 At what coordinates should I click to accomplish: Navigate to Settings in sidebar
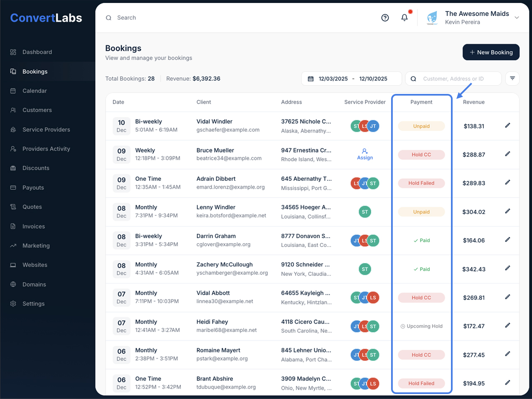[x=33, y=304]
